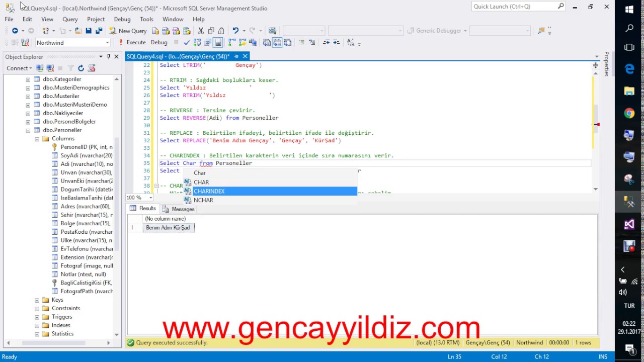Screen dimensions: 644x362
Task: Click the Quick Launch search field
Action: click(x=519, y=7)
